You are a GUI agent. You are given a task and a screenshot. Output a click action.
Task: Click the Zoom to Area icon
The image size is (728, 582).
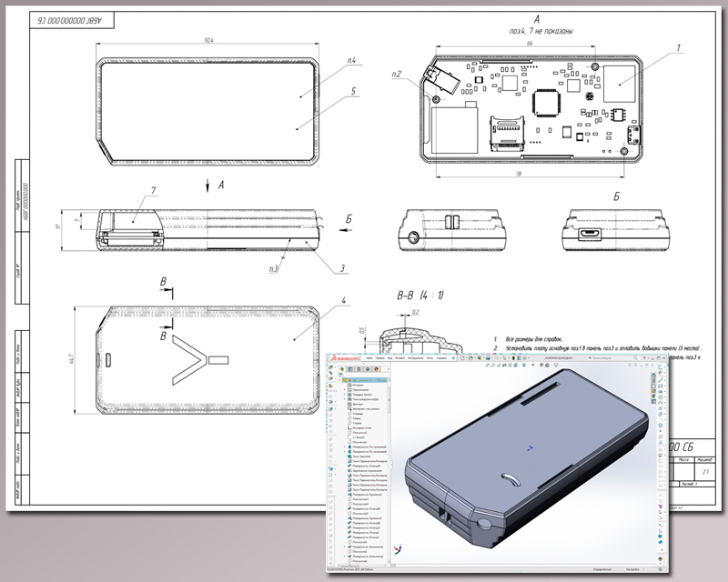[493, 365]
